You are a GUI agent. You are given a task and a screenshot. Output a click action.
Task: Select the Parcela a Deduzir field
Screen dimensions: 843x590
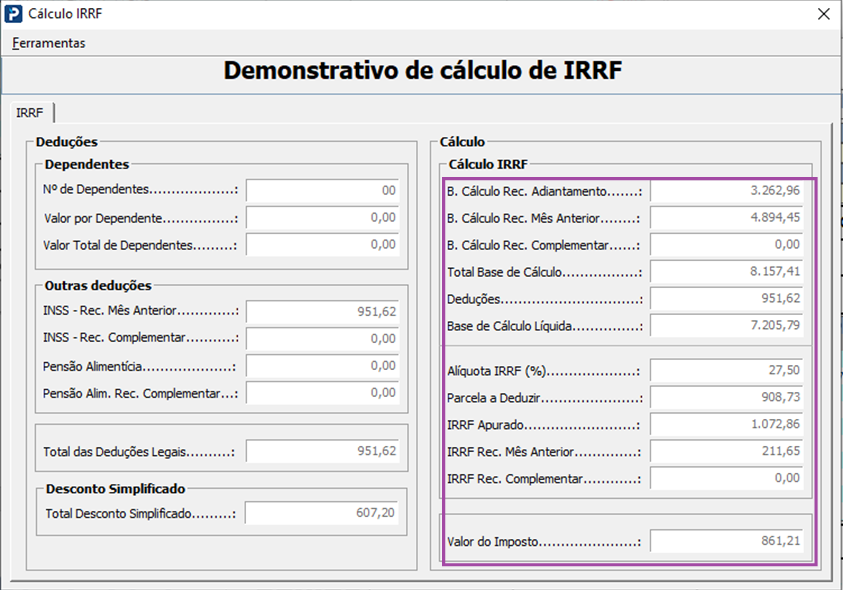point(727,398)
